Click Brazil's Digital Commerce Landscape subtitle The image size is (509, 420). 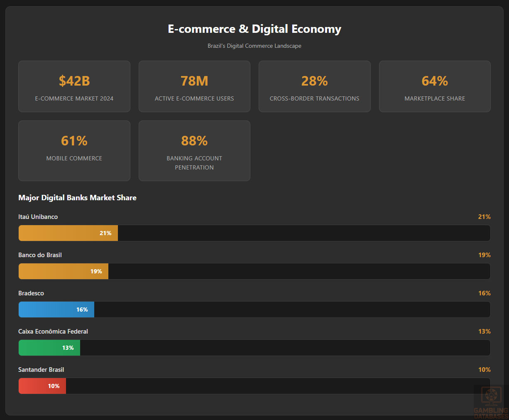click(x=254, y=46)
